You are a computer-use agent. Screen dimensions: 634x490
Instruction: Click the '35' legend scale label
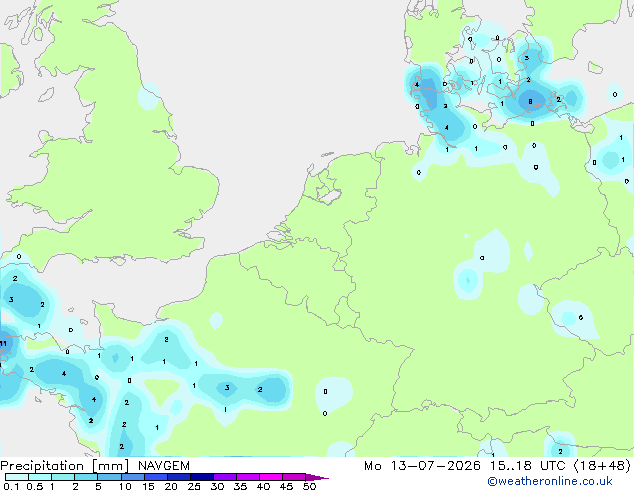click(x=240, y=486)
